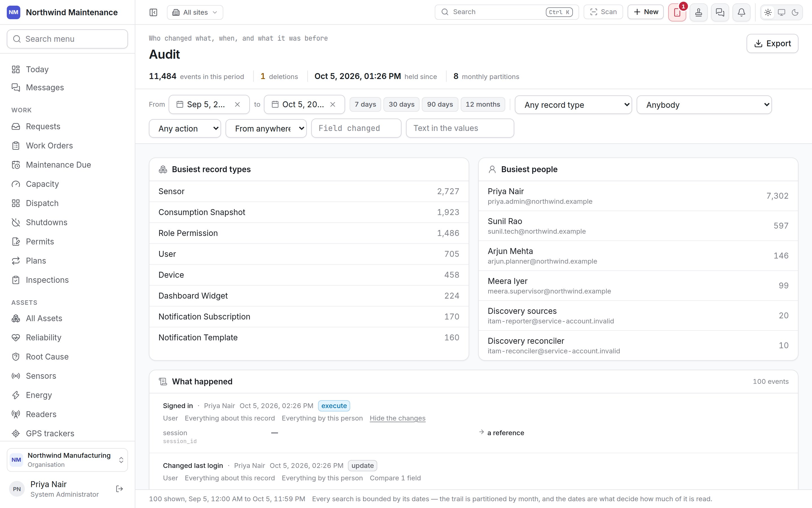
Task: Expand the Northwind Manufacturing organisation switcher
Action: pos(67,460)
